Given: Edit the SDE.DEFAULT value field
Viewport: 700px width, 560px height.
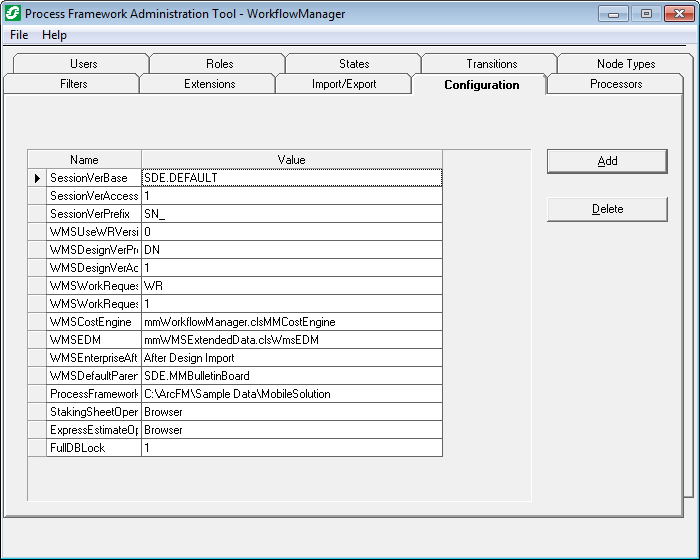Looking at the screenshot, I should (x=290, y=178).
